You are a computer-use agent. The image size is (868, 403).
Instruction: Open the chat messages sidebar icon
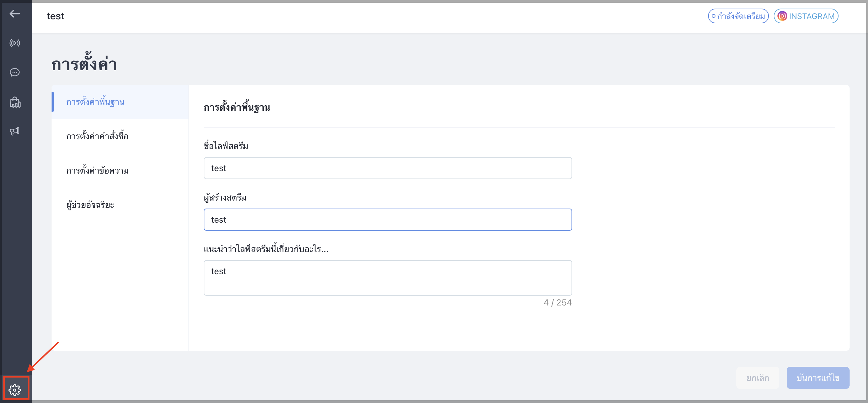pyautogui.click(x=14, y=72)
